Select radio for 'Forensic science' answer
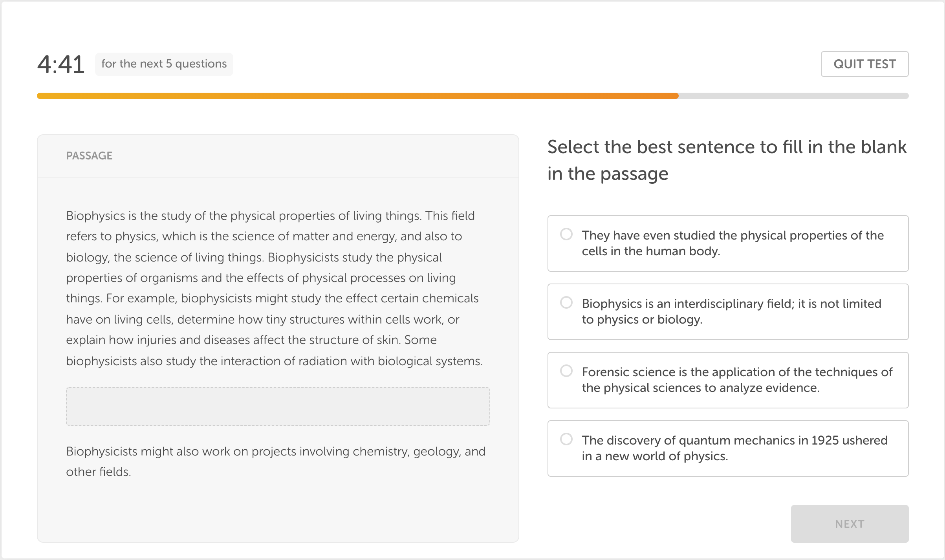Screen dimensions: 945x560 pos(566,371)
